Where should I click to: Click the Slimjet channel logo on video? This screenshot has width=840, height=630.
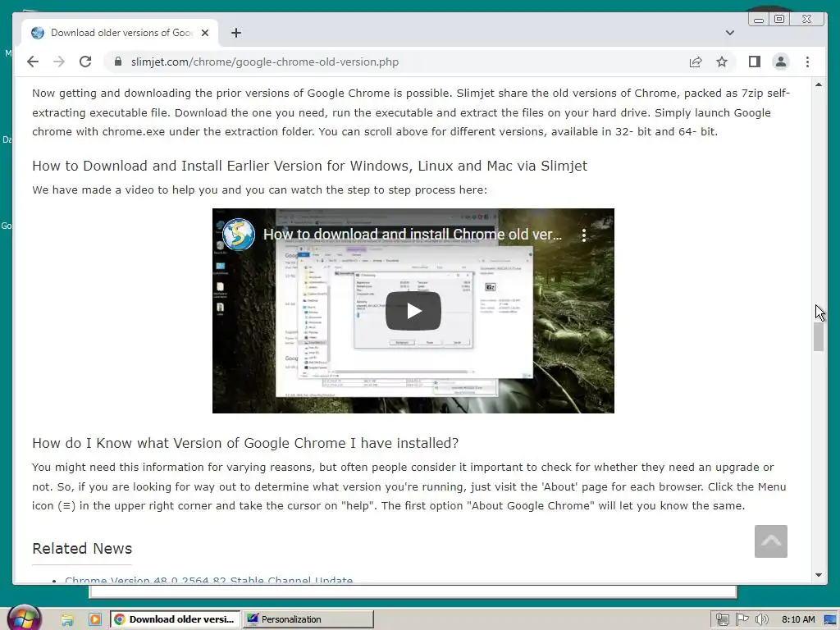pos(239,234)
